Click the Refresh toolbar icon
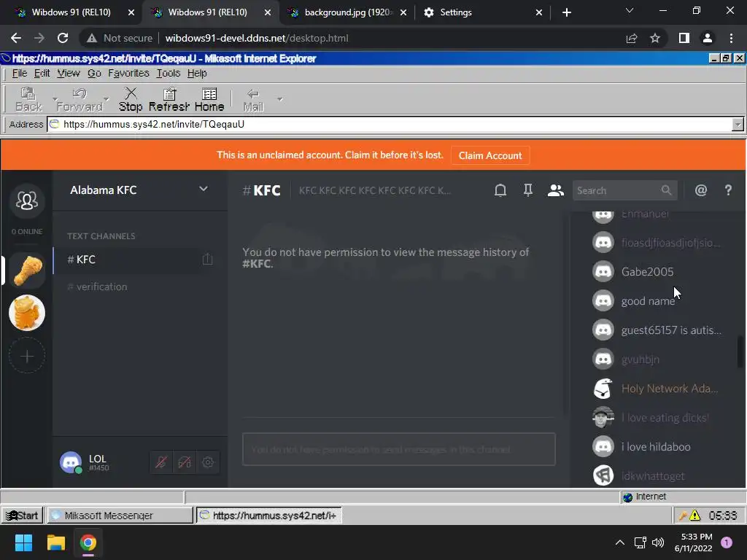This screenshot has width=747, height=560. point(169,99)
